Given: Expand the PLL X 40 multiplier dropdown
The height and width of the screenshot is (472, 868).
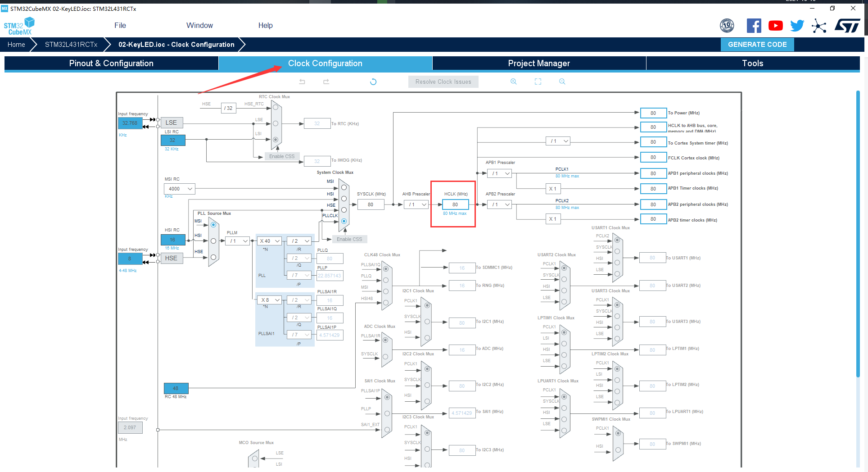Looking at the screenshot, I should (270, 241).
